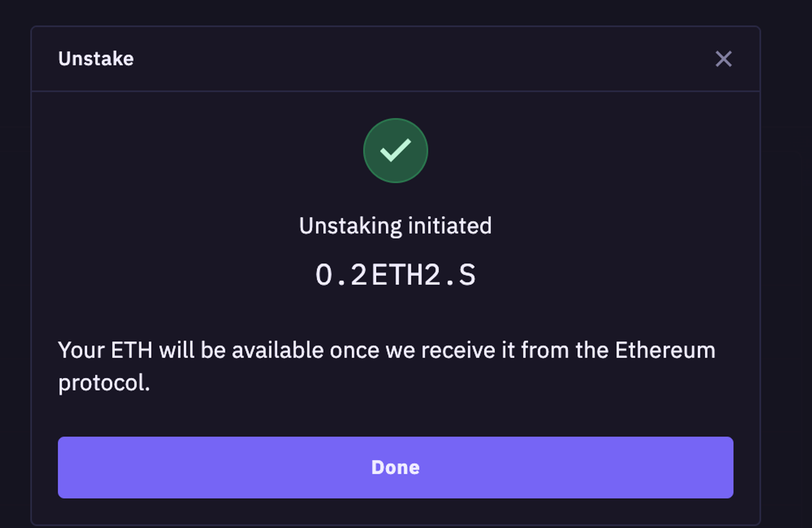
Task: Select the 0.2 amount value
Action: (x=341, y=275)
